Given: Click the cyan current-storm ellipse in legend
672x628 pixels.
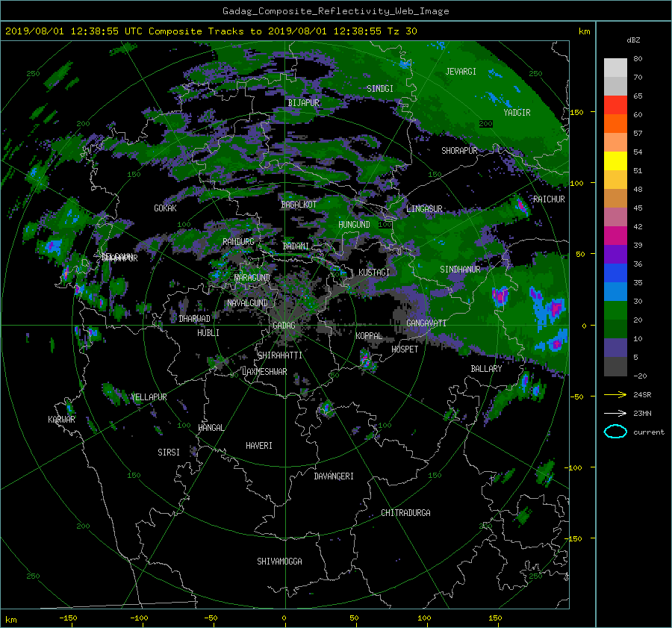Looking at the screenshot, I should tap(615, 432).
